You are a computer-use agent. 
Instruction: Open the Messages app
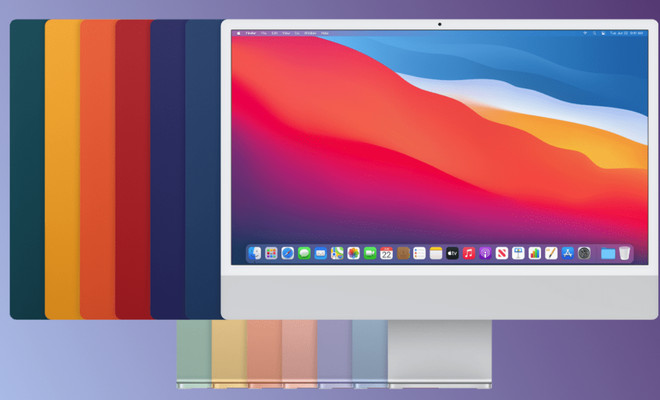coord(304,253)
